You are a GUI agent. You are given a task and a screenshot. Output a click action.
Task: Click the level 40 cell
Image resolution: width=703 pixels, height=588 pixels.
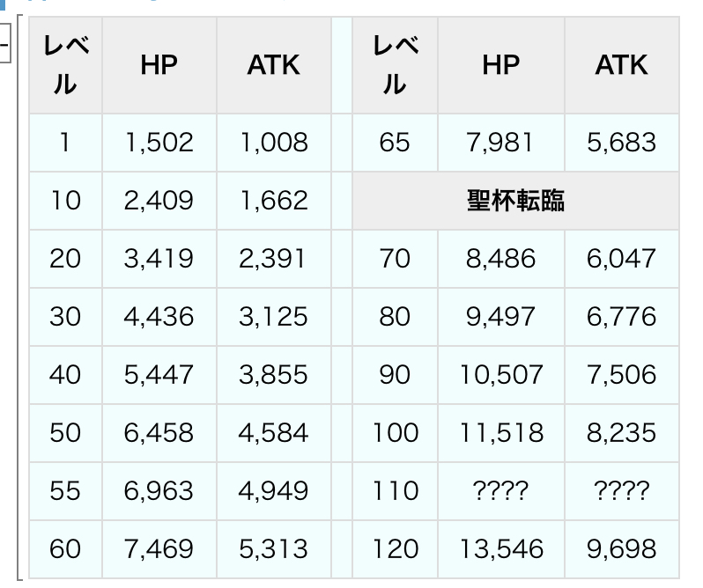tap(64, 375)
